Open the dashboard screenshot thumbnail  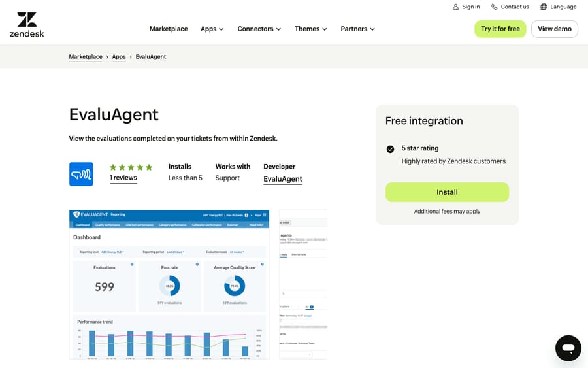[169, 284]
